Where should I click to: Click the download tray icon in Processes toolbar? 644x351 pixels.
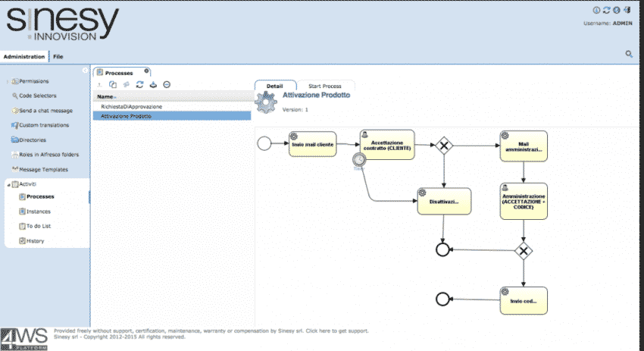pos(153,85)
